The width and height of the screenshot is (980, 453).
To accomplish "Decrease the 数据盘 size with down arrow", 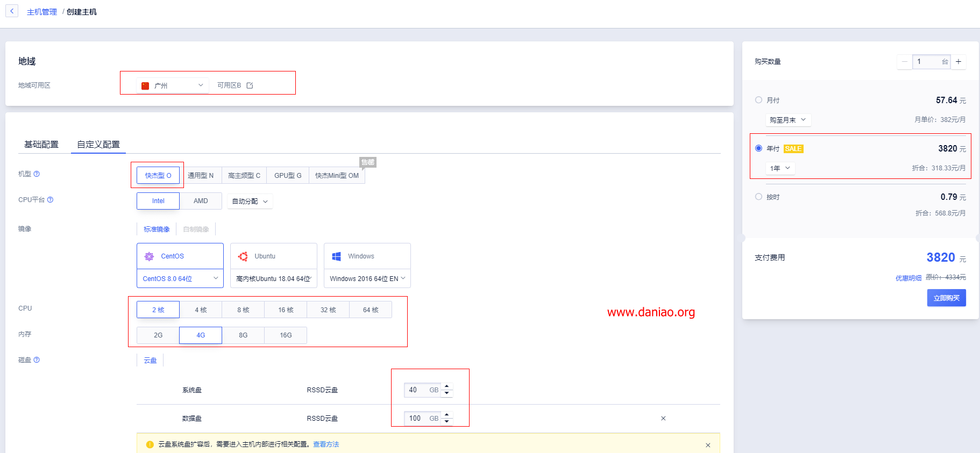I will point(447,422).
